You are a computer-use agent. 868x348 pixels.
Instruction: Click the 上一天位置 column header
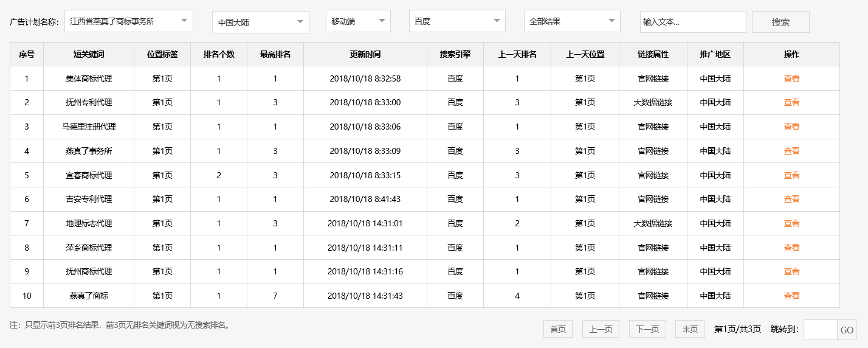(x=585, y=54)
